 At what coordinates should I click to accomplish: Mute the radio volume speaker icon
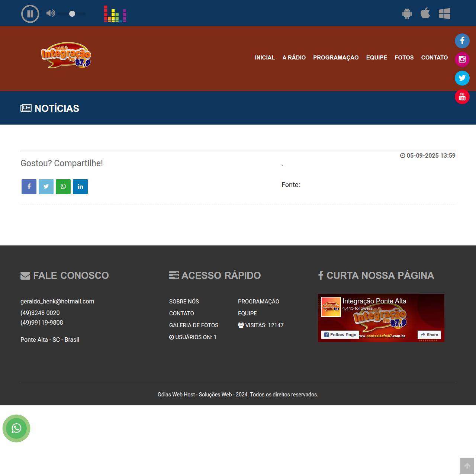(51, 13)
